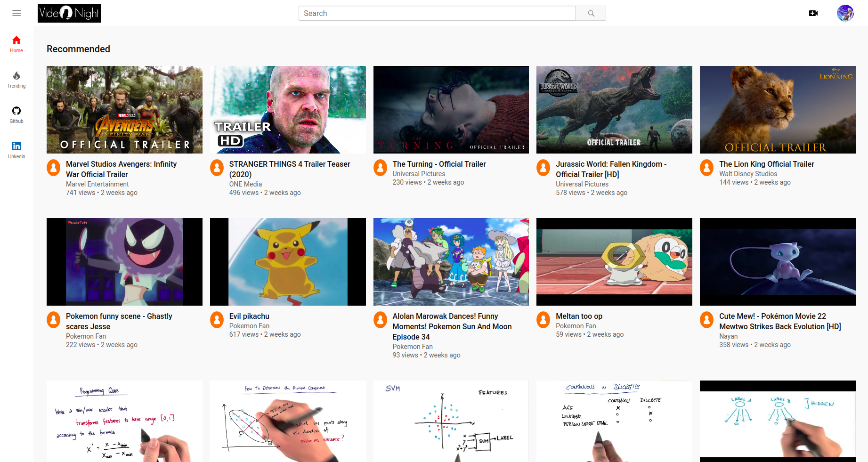Click channel avatar beside The Turning trailer

(381, 168)
